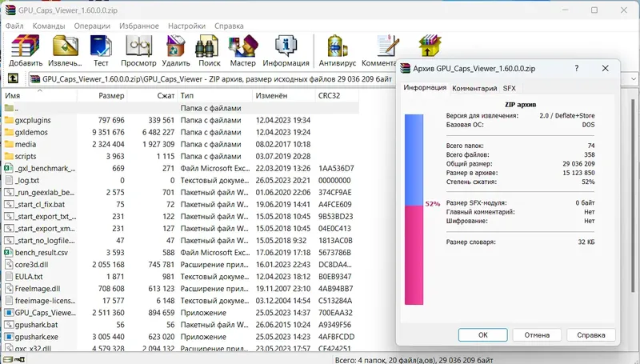Switch to the Комментарий tab in dialog
Screen dimensions: 640x364
click(x=474, y=88)
